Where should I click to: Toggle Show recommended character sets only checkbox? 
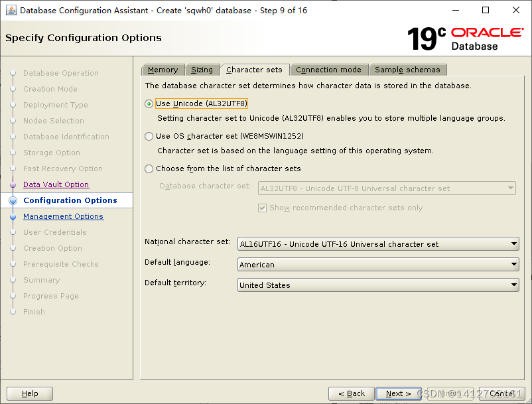(262, 208)
